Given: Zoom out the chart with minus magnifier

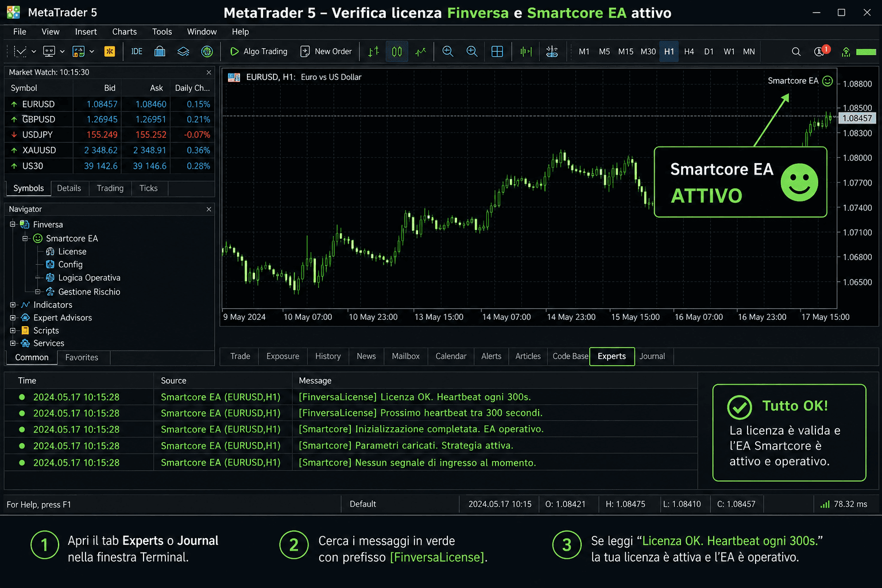Looking at the screenshot, I should coord(448,52).
